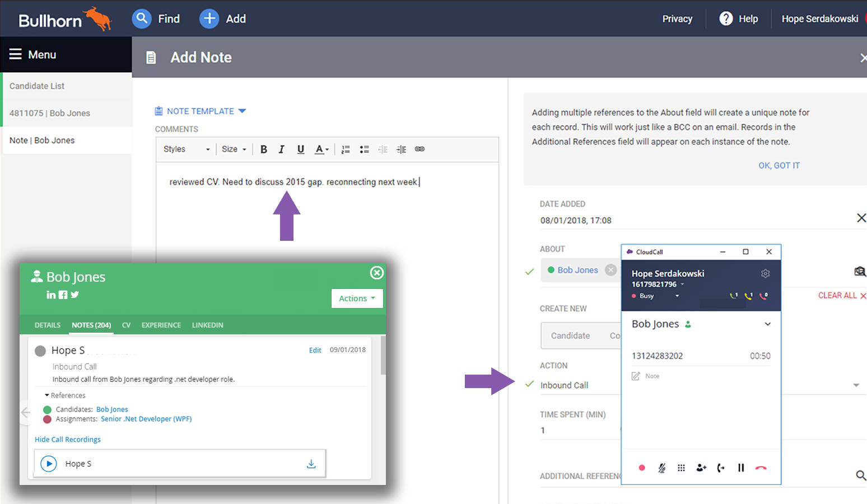The height and width of the screenshot is (504, 867).
Task: Open the dialpad in CloudCall
Action: click(680, 468)
